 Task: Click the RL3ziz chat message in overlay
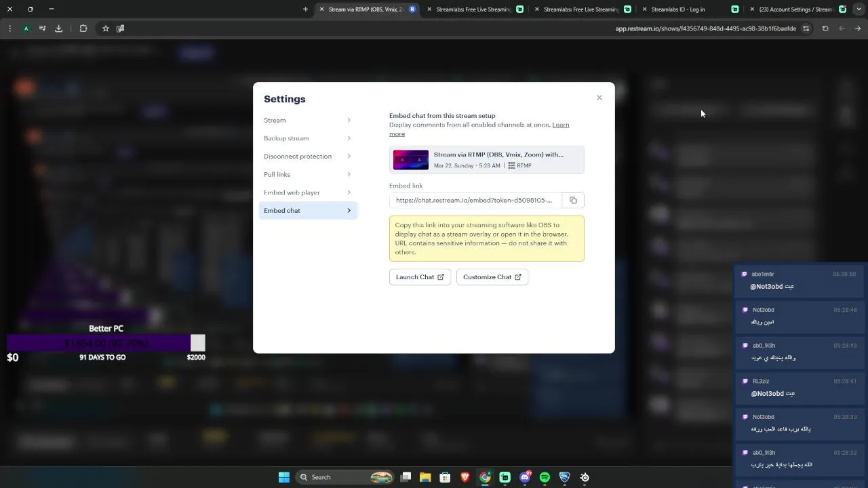(800, 387)
